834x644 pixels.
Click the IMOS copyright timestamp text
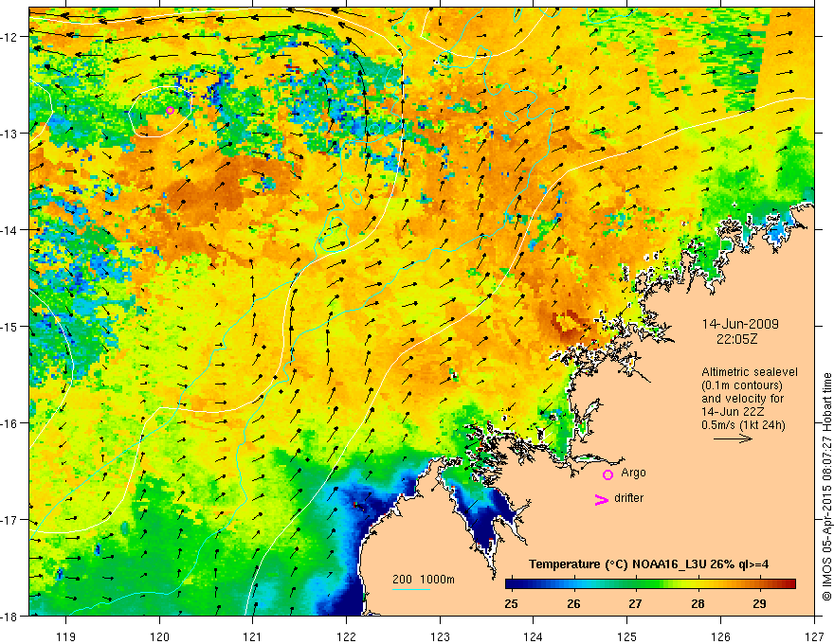[x=826, y=487]
